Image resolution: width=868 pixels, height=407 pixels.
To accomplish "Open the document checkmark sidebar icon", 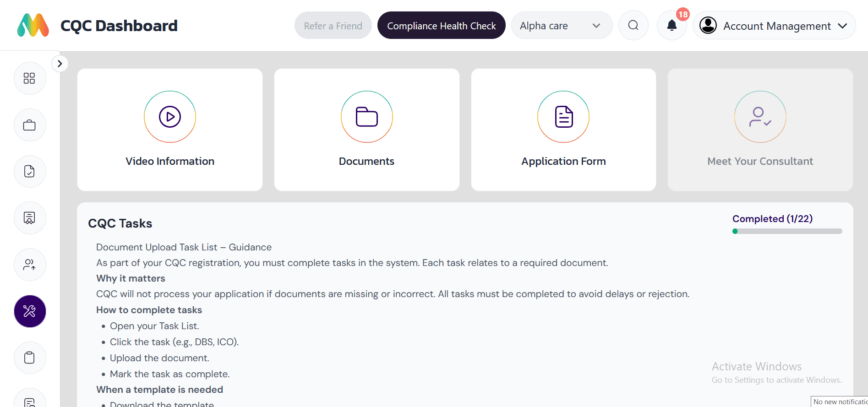I will [29, 172].
